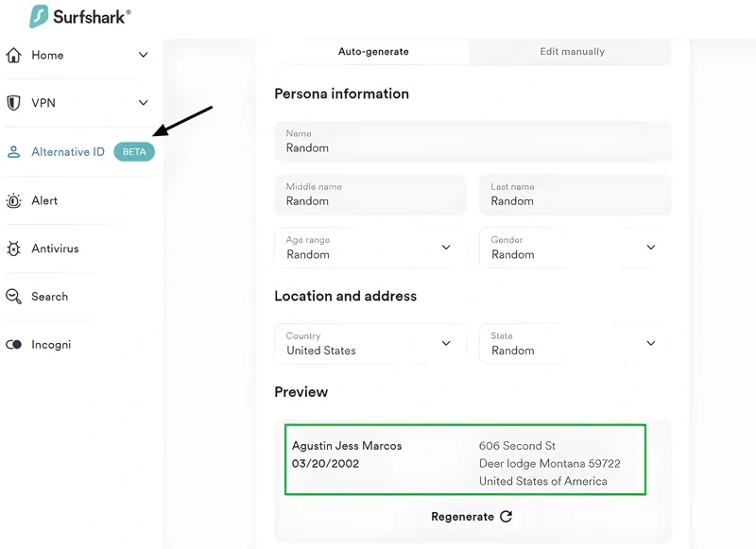Click the Search magnifier icon
Image resolution: width=756 pixels, height=549 pixels.
click(x=14, y=297)
